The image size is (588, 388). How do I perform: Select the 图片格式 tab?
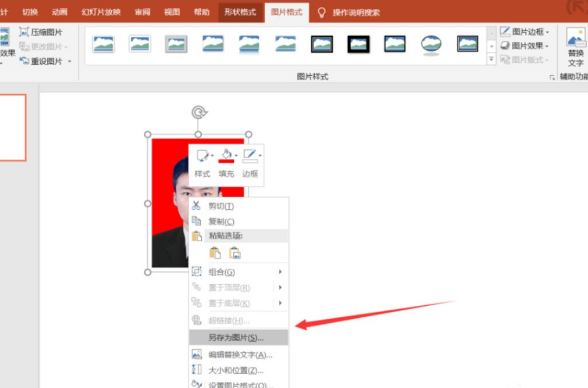pos(287,12)
